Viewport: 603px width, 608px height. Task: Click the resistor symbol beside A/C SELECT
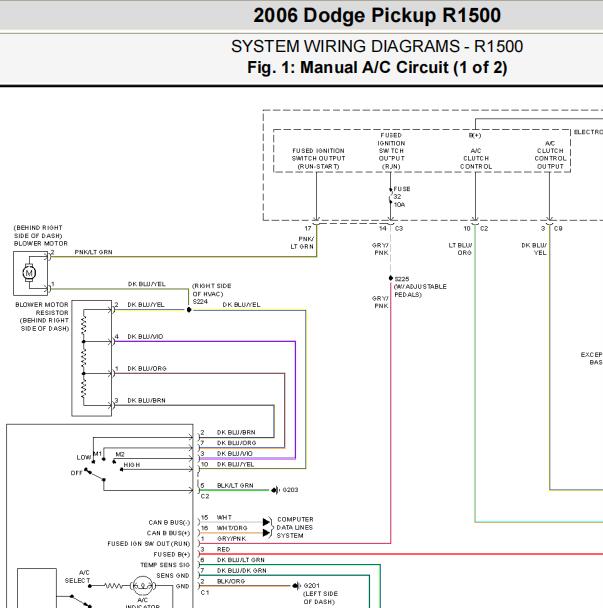pyautogui.click(x=115, y=586)
